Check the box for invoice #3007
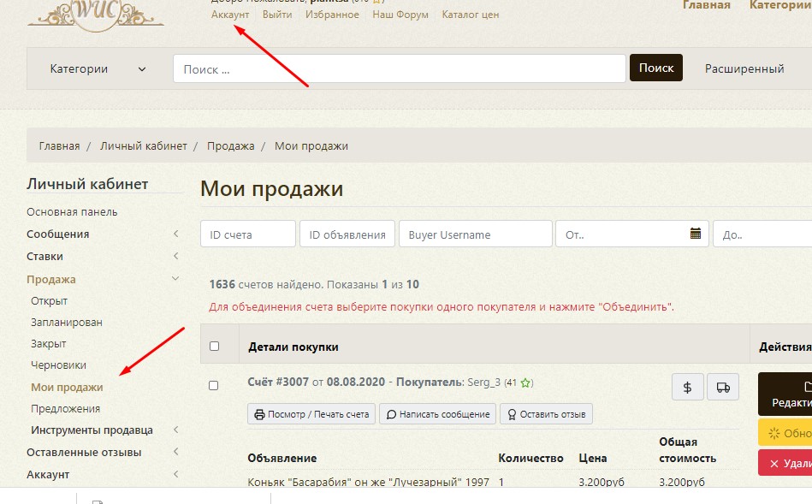The height and width of the screenshot is (504, 812). point(214,385)
